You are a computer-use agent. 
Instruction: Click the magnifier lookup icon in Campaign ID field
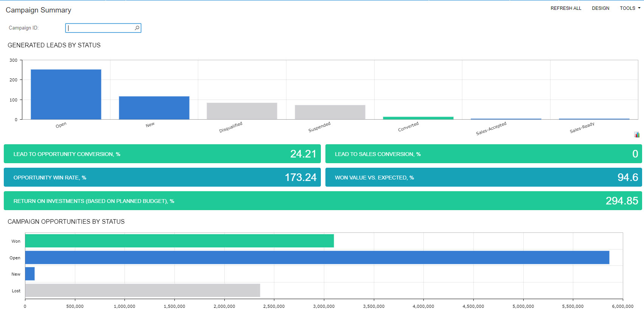[137, 28]
